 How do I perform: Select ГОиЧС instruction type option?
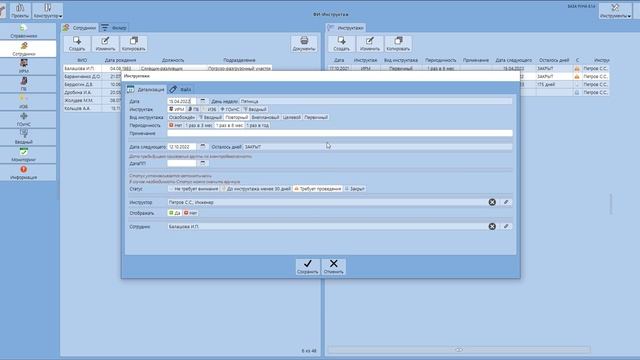point(230,109)
